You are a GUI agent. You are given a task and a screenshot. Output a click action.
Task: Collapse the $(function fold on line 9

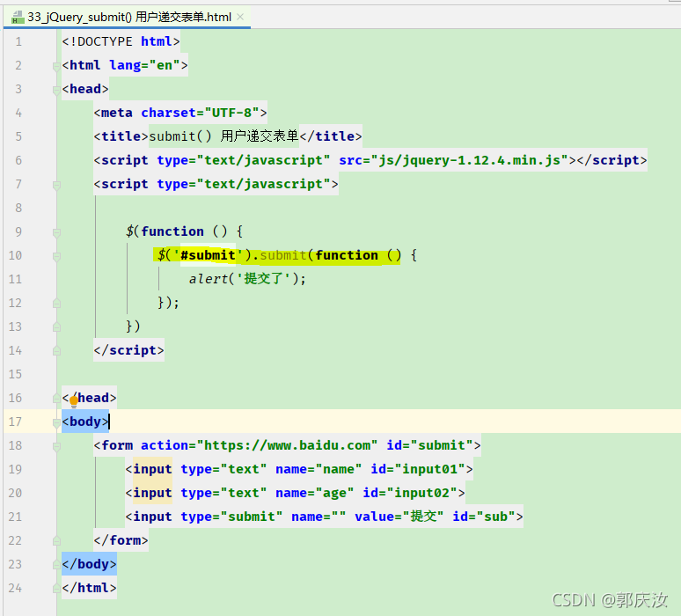tap(56, 233)
